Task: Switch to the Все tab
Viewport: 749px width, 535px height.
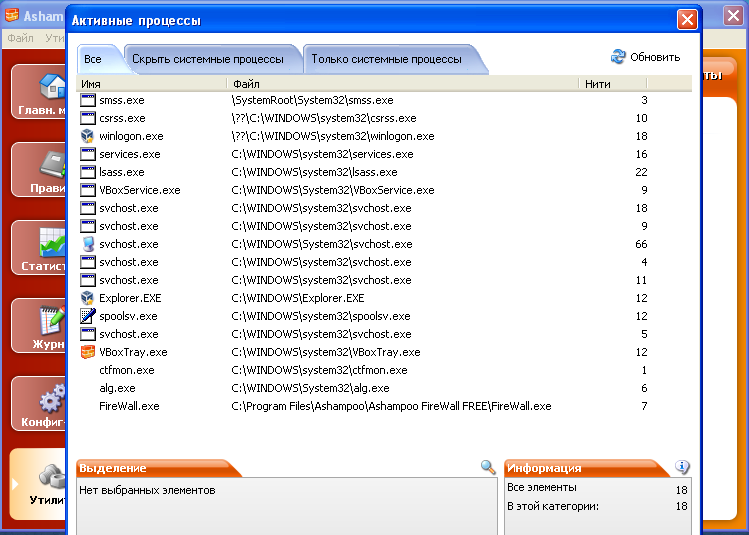Action: [x=93, y=59]
